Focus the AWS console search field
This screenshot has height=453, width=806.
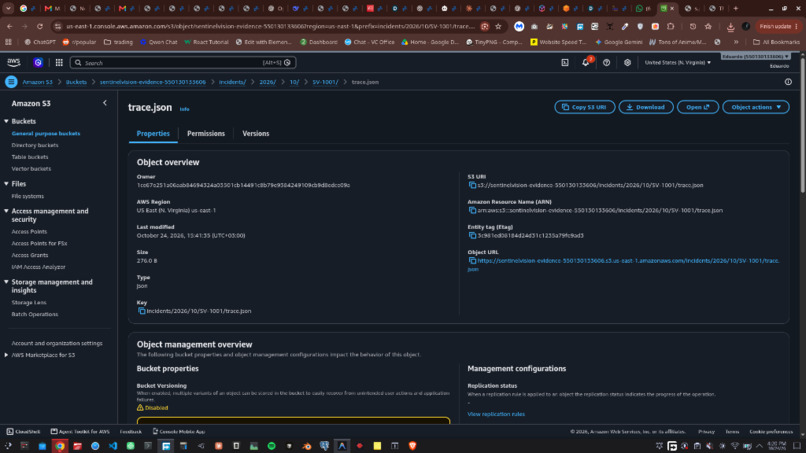(182, 62)
